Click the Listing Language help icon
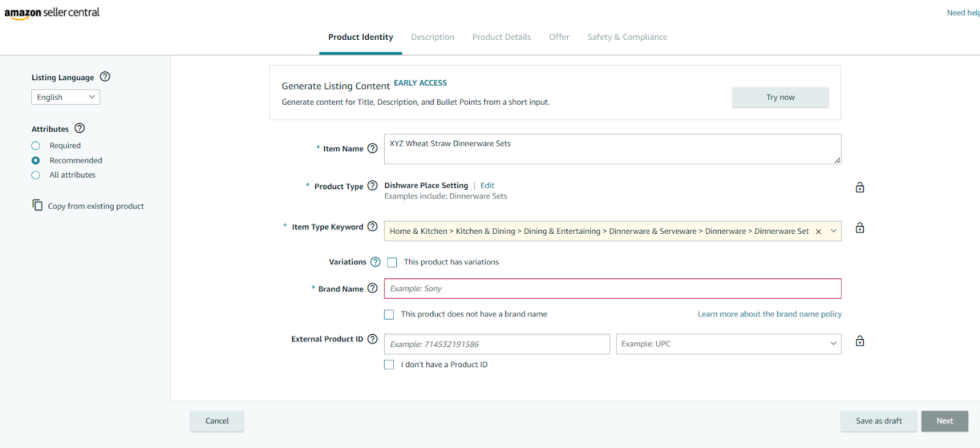This screenshot has width=980, height=448. point(105,77)
